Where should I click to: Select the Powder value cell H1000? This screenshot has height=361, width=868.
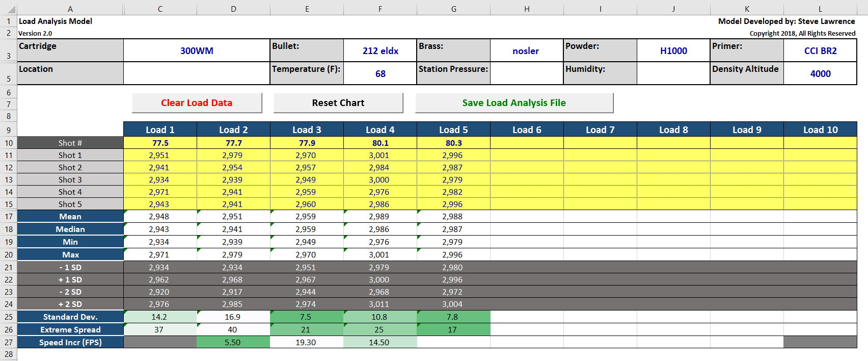(673, 50)
